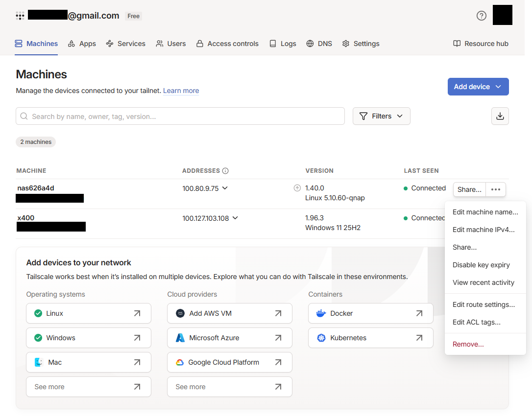
Task: Expand the 100.127.103.108 address dropdown
Action: (x=235, y=218)
